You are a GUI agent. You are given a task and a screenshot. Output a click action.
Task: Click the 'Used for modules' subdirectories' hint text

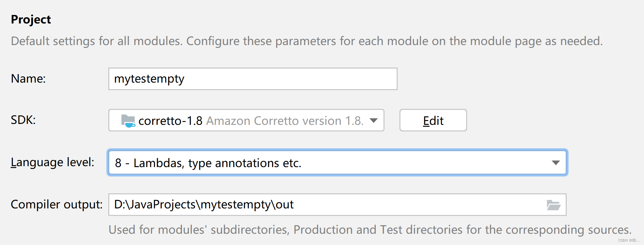point(370,230)
